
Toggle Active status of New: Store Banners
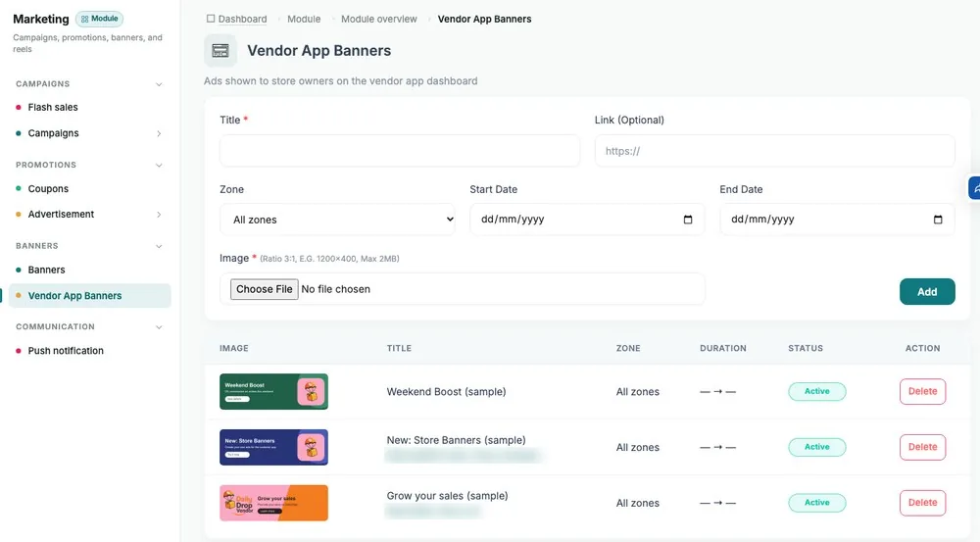817,447
